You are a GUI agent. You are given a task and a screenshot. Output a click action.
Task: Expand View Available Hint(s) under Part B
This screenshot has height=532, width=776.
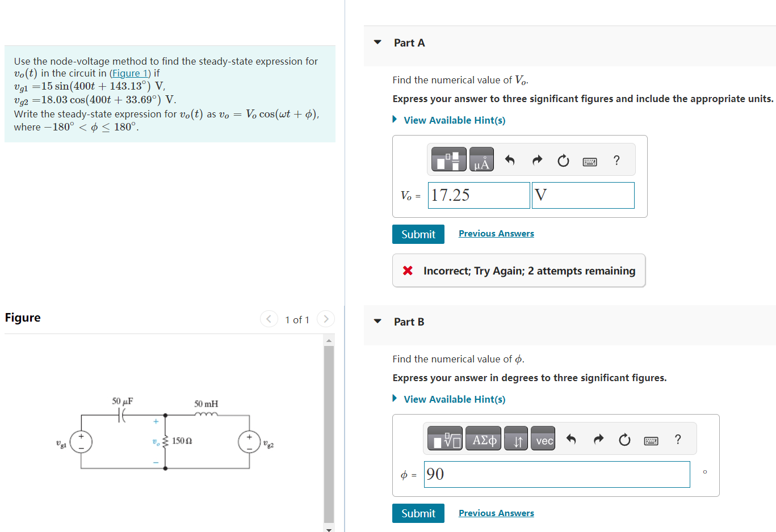[454, 399]
